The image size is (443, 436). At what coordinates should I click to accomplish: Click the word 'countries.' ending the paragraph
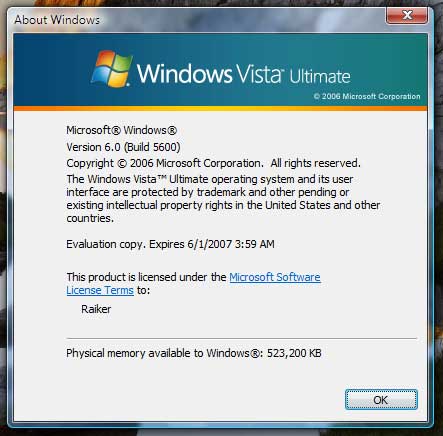click(90, 218)
